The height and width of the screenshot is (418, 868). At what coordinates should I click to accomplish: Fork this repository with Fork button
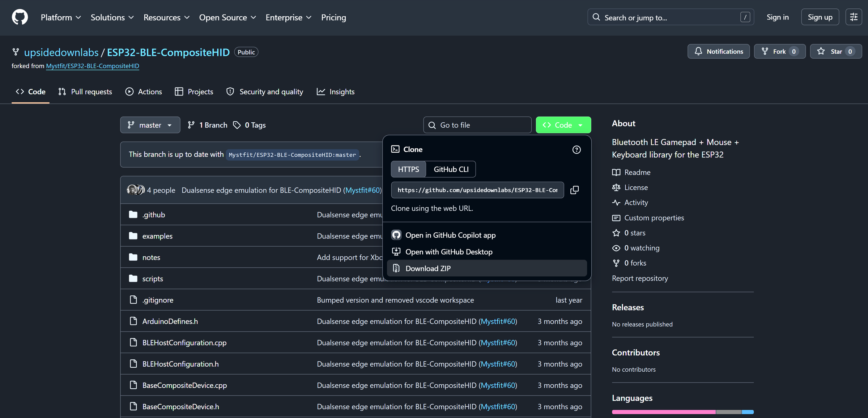click(x=779, y=51)
